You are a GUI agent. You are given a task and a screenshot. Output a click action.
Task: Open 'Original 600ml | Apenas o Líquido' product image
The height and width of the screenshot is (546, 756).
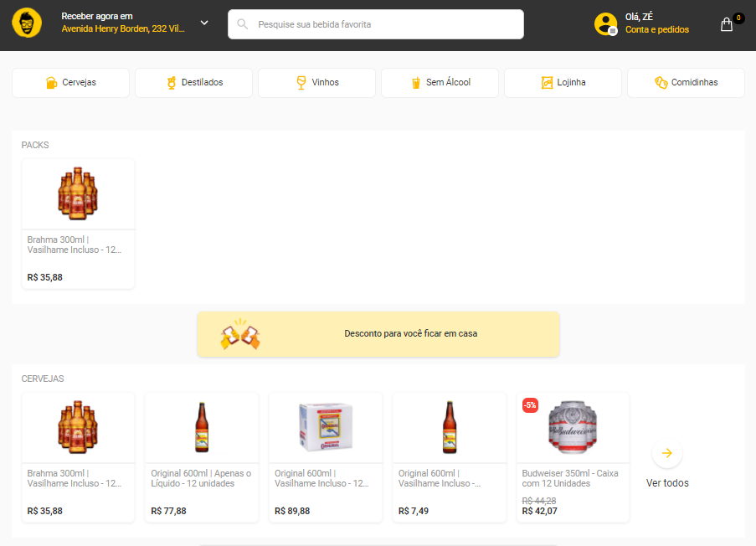202,427
